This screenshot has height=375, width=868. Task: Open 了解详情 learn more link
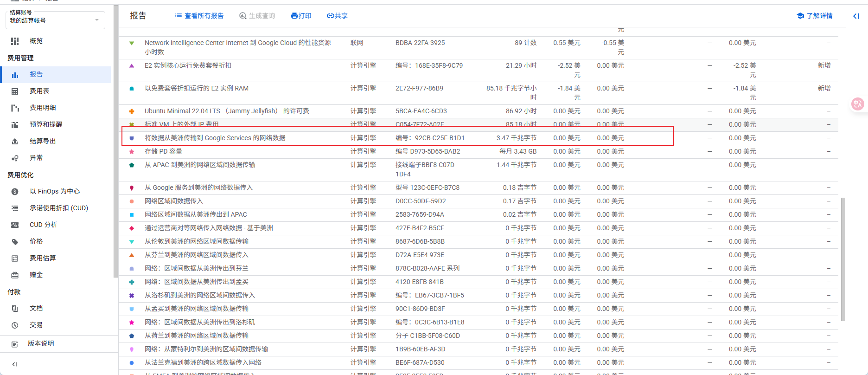coord(815,16)
